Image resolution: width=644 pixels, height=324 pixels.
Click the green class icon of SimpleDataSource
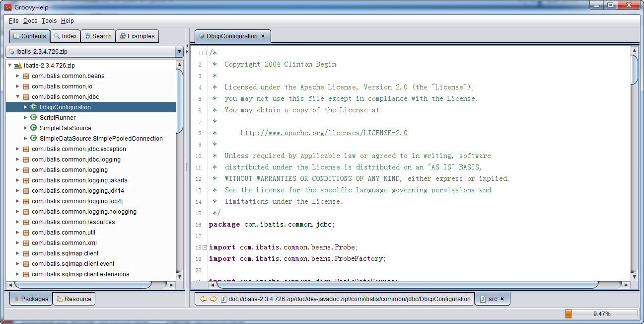(x=33, y=128)
